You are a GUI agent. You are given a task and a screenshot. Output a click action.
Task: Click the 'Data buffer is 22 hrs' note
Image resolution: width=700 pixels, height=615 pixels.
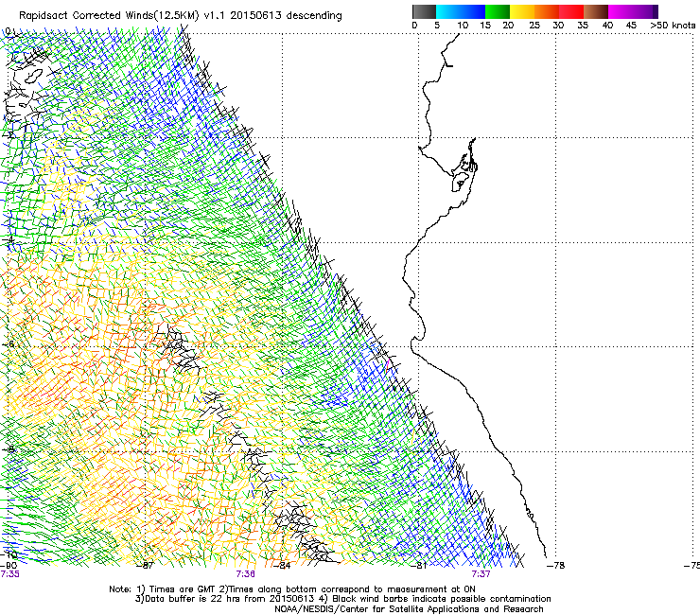tap(224, 599)
